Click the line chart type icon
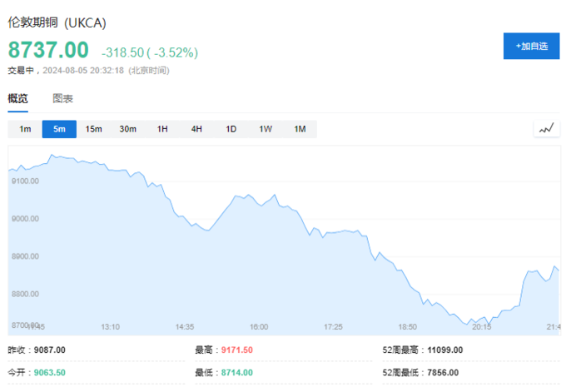 pyautogui.click(x=546, y=128)
